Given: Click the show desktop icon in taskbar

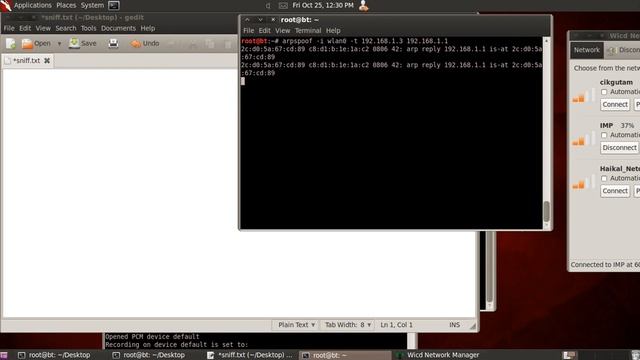Looking at the screenshot, I should pyautogui.click(x=4, y=355).
